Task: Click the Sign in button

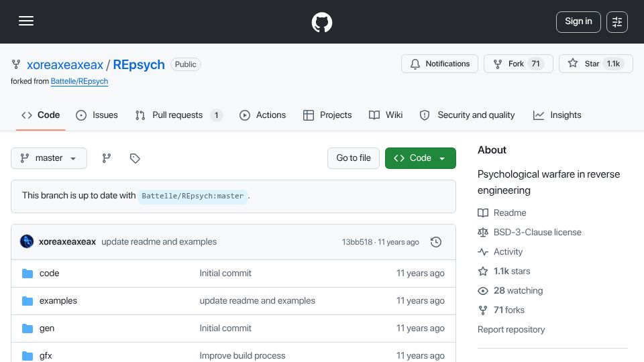Action: [578, 21]
